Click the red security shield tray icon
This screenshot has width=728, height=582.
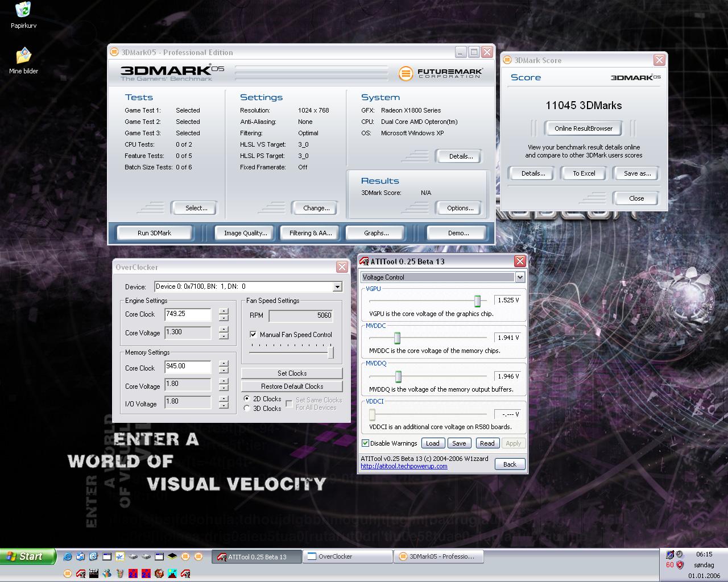point(680,565)
